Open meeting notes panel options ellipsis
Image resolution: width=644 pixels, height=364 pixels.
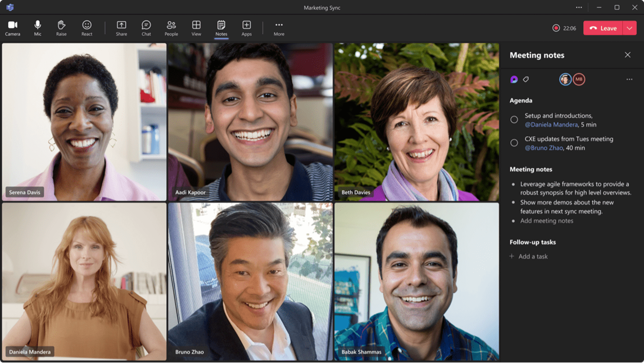click(629, 80)
